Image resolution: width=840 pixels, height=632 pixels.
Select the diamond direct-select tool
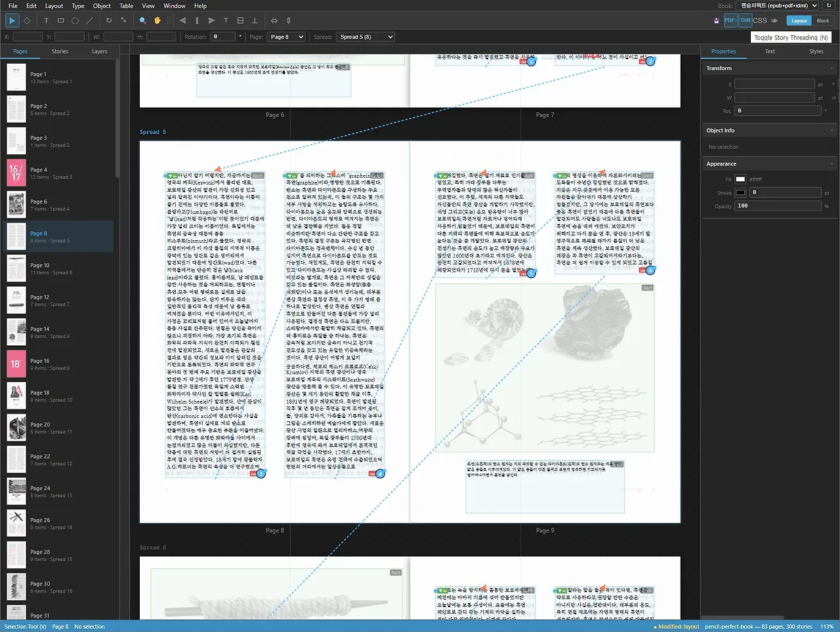[x=27, y=20]
